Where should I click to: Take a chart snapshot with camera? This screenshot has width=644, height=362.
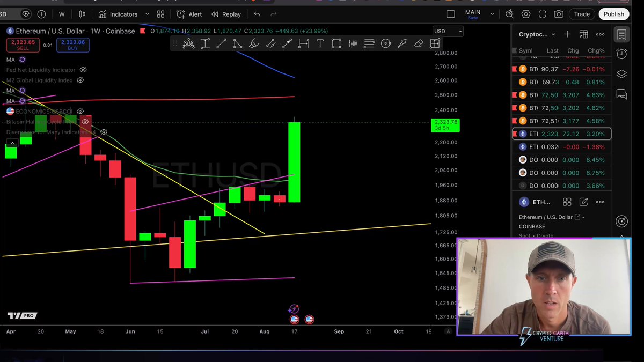click(559, 14)
